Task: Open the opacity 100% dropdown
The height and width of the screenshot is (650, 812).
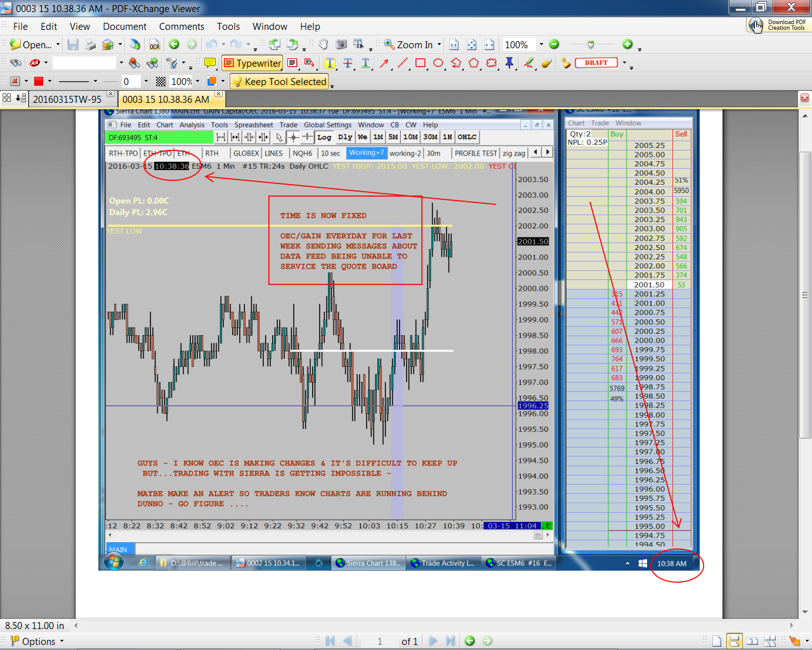Action: point(197,81)
